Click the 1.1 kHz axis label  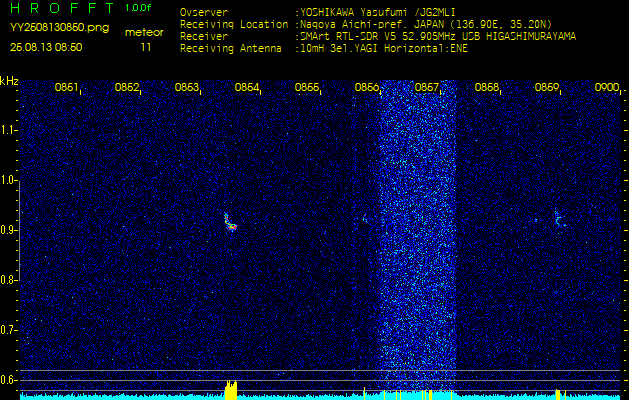pyautogui.click(x=8, y=130)
